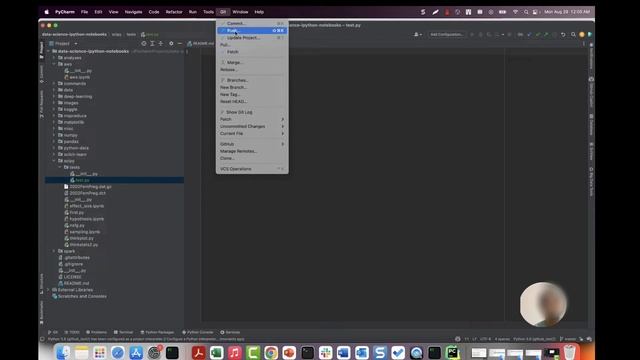This screenshot has height=360, width=640.
Task: Click the Apple menu icon
Action: pyautogui.click(x=47, y=12)
